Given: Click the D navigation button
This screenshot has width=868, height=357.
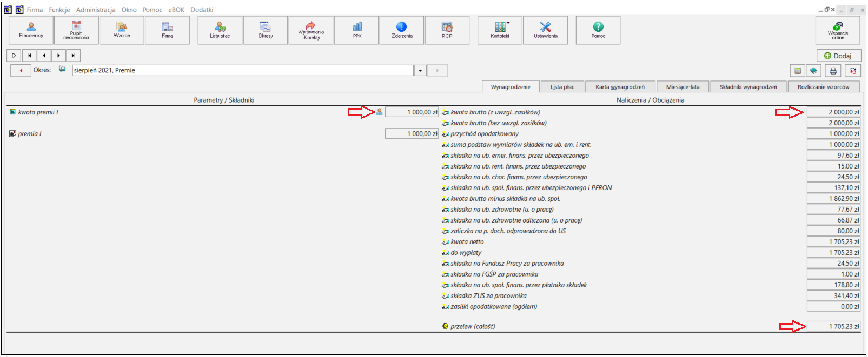Looking at the screenshot, I should point(14,55).
